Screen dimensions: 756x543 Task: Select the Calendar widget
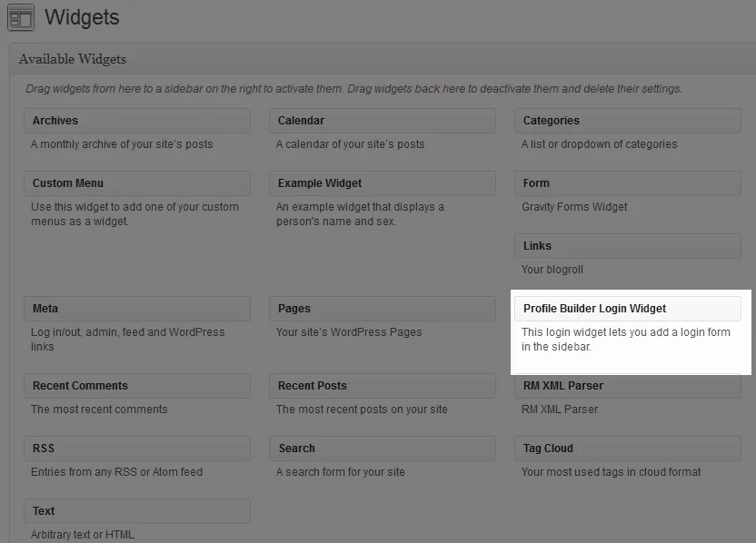(x=382, y=121)
